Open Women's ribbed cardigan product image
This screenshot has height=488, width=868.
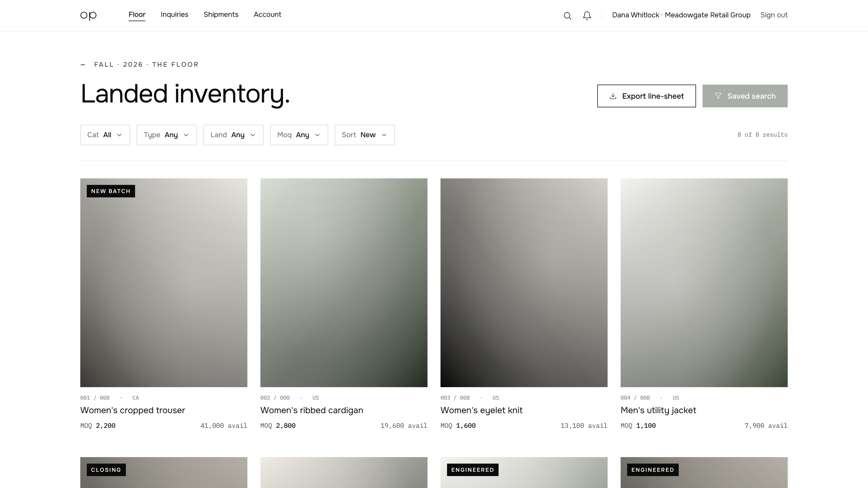[x=344, y=282]
